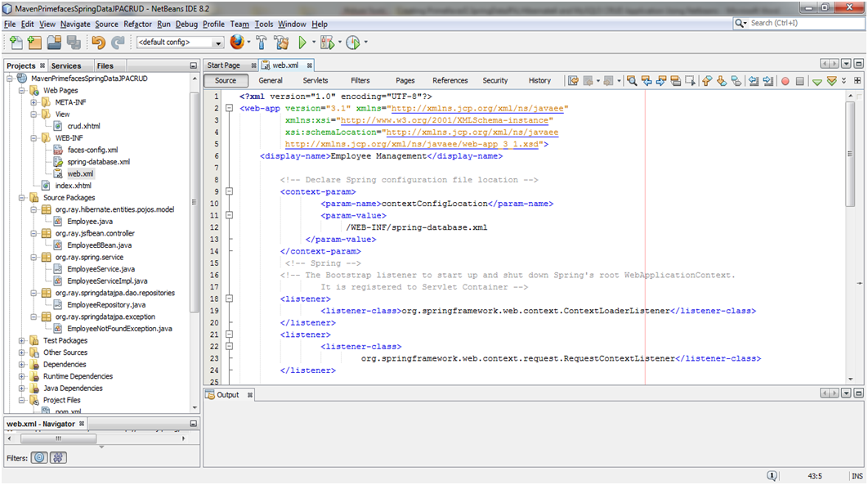Click the New File toolbar icon

15,43
